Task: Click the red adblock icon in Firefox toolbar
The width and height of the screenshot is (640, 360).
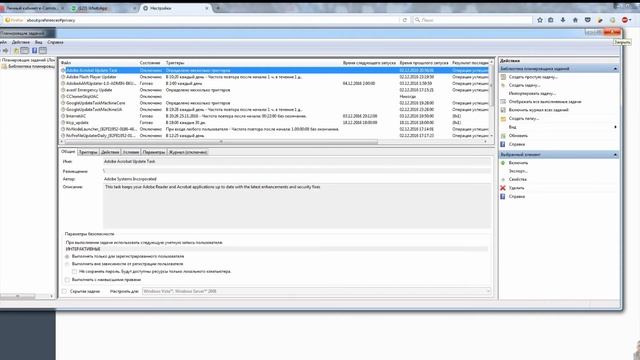Action: click(x=625, y=20)
